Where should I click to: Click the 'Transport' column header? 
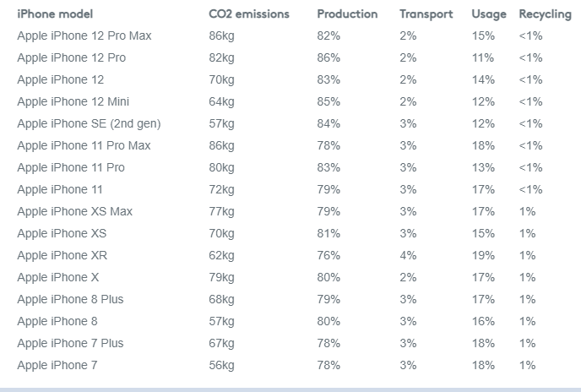coord(426,14)
